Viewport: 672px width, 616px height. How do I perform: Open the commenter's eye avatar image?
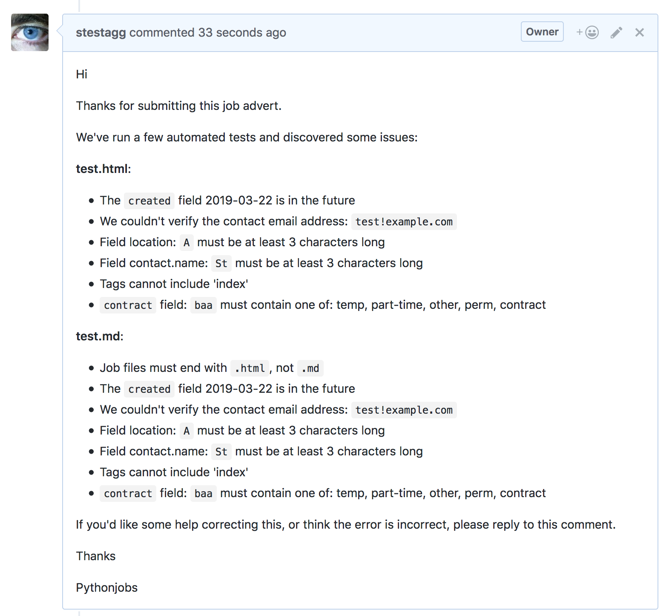(30, 32)
